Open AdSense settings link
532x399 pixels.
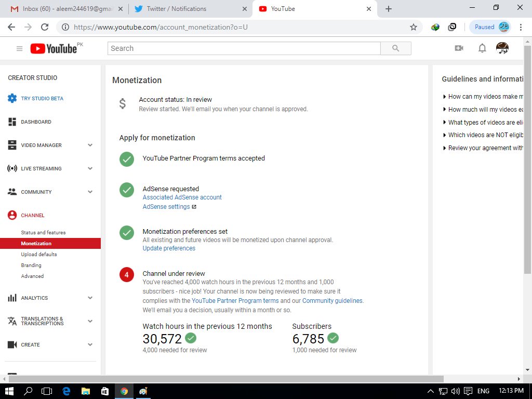(x=166, y=207)
